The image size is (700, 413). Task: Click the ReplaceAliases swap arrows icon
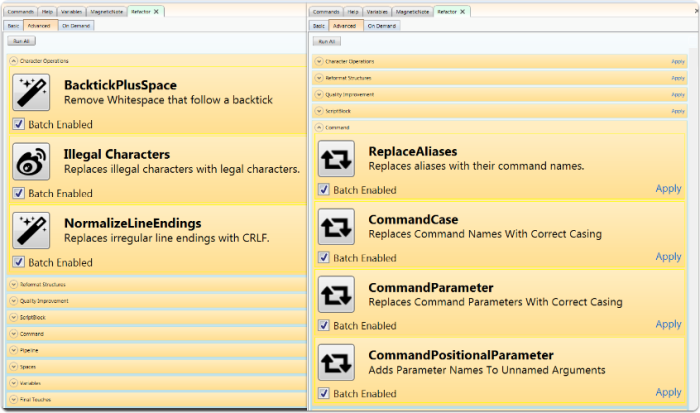coord(336,158)
